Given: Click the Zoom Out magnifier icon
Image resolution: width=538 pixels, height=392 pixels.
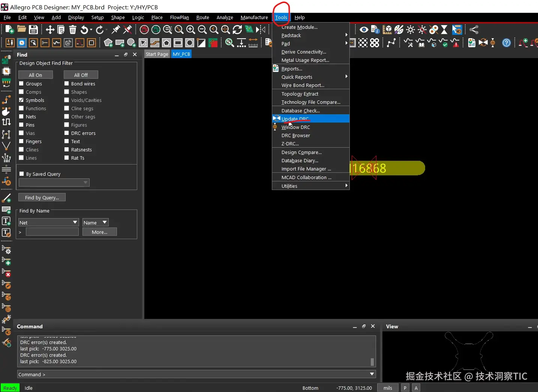Looking at the screenshot, I should tap(202, 30).
